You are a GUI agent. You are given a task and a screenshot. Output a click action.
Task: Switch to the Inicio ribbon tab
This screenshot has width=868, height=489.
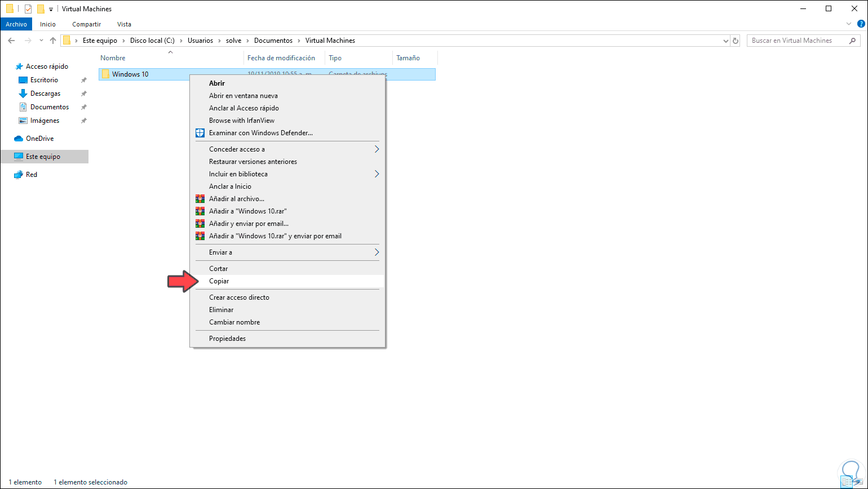(48, 24)
